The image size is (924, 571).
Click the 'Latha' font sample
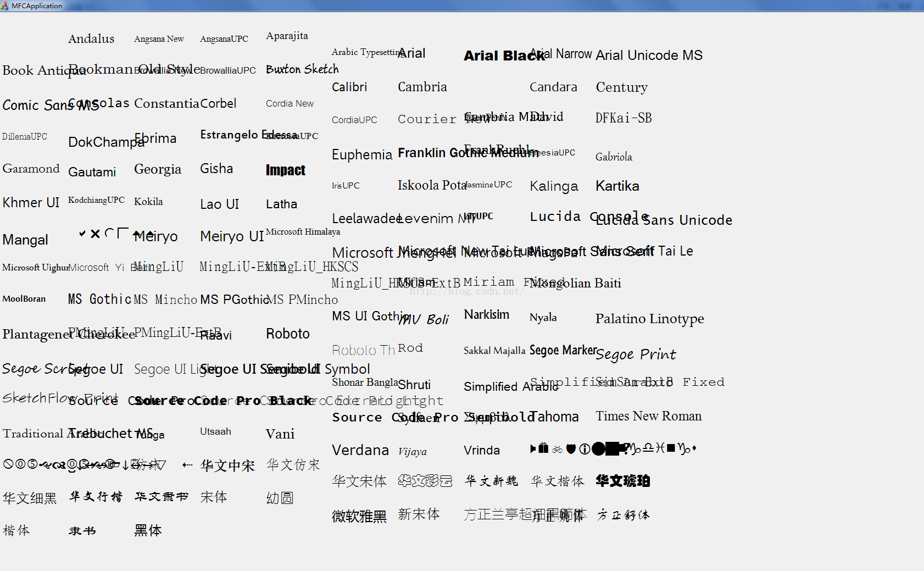281,204
